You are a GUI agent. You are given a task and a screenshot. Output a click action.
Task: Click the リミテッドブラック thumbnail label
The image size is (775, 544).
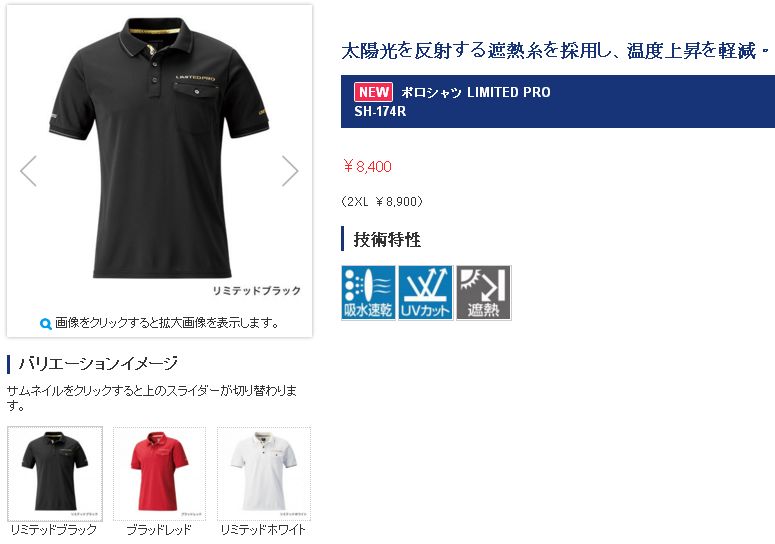(x=53, y=530)
